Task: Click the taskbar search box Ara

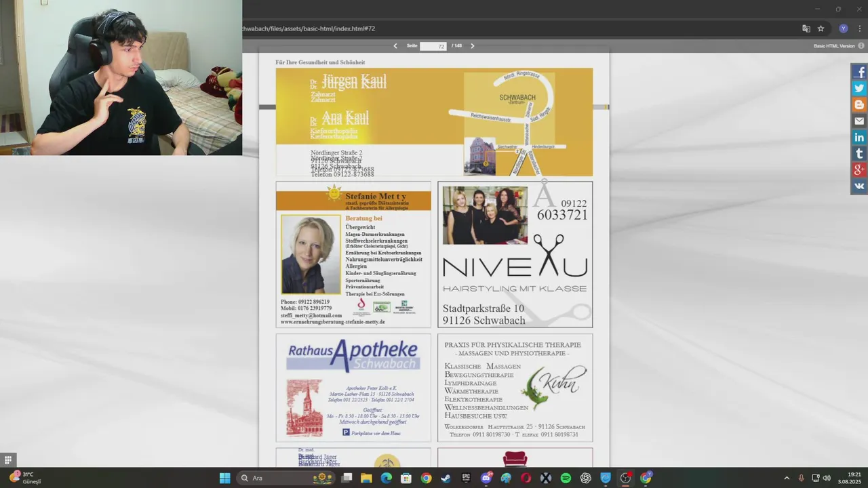Action: pyautogui.click(x=288, y=478)
